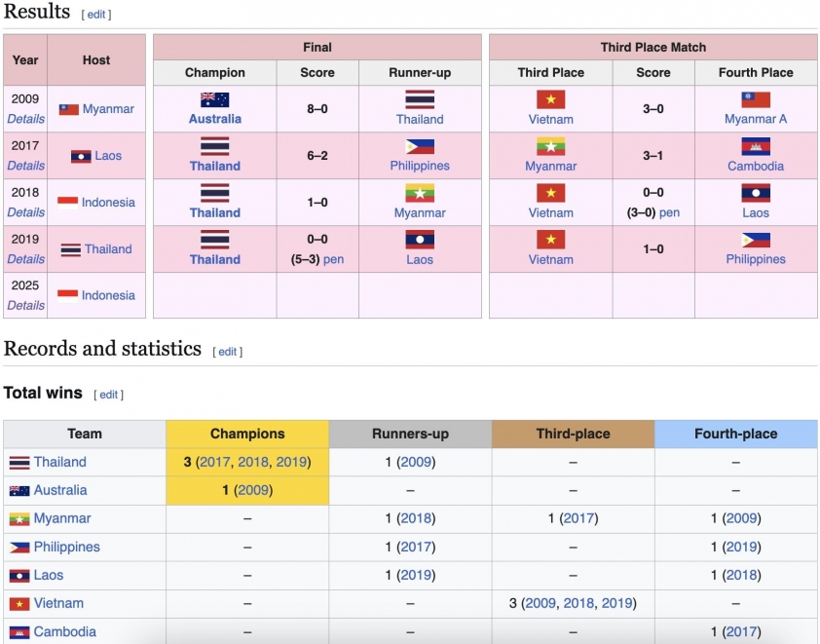Screen dimensions: 820x644
Task: Click the pen link in 2018 third place score
Action: point(669,213)
